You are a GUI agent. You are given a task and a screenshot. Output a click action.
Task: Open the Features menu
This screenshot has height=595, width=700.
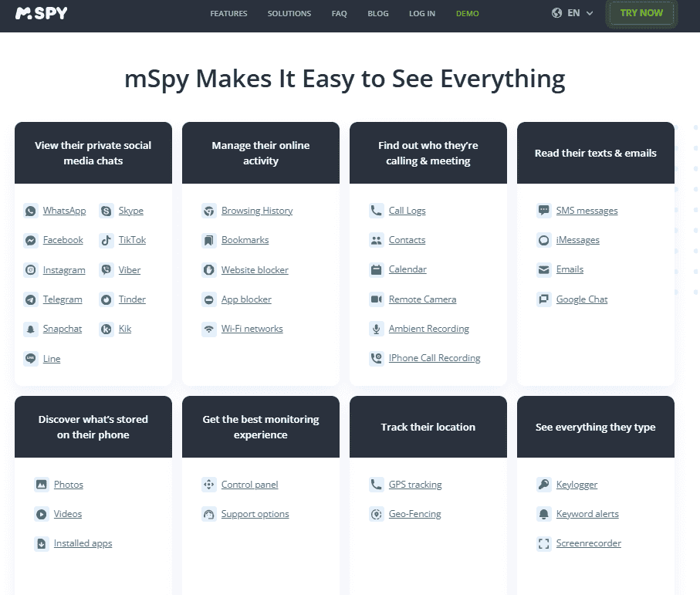pyautogui.click(x=228, y=13)
